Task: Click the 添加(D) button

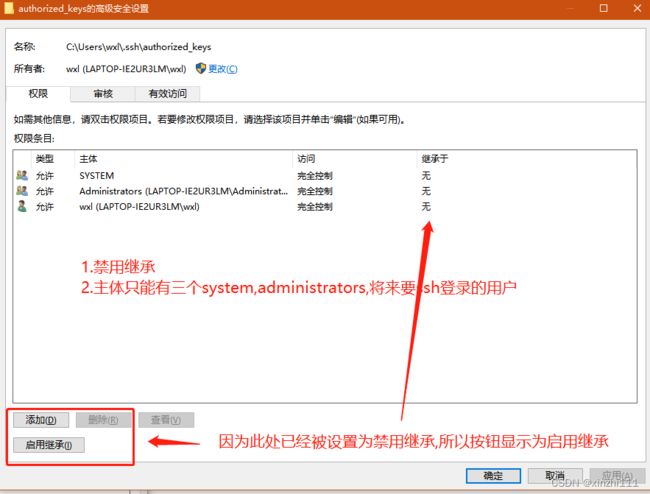Action: [x=41, y=420]
